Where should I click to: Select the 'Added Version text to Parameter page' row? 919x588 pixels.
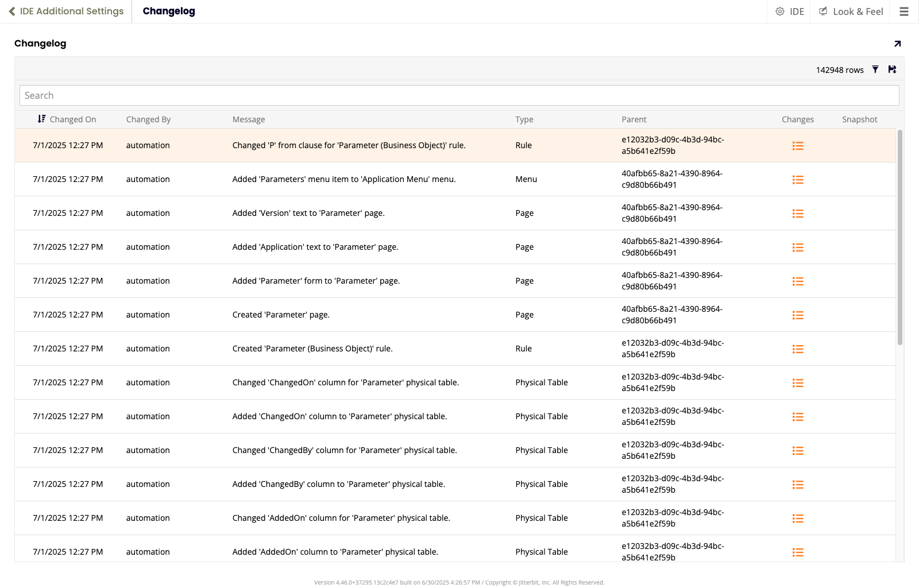pyautogui.click(x=308, y=213)
